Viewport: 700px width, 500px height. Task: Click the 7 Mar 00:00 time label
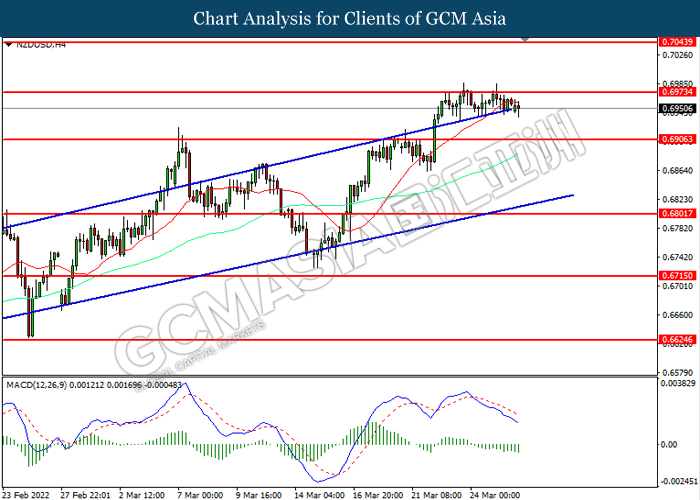200,495
